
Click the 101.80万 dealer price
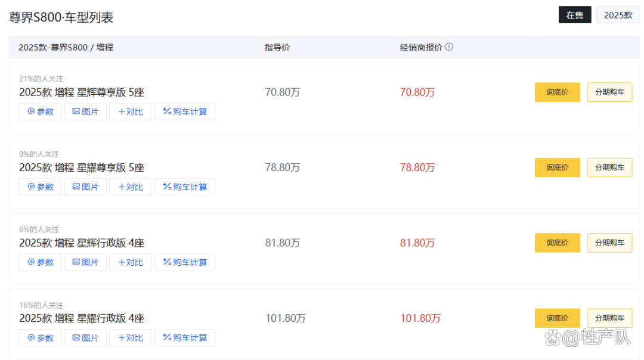(420, 318)
